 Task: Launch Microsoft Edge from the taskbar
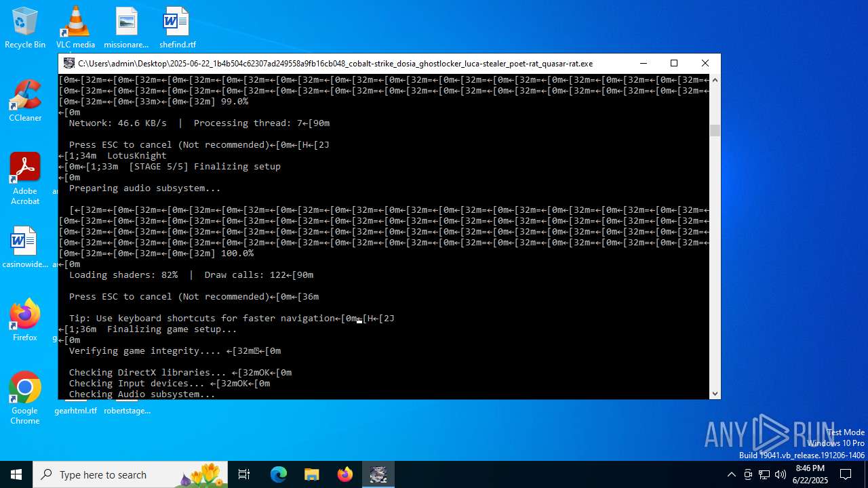[279, 474]
